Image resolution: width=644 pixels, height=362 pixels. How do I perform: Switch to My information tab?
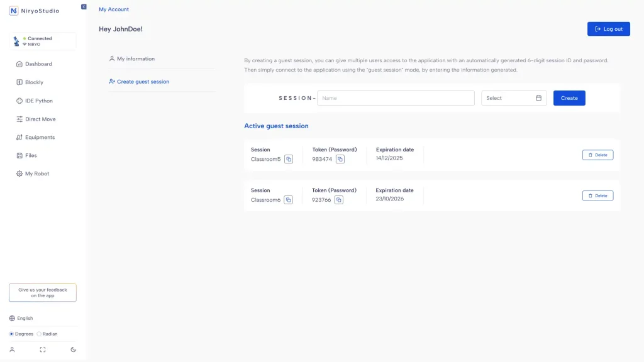pos(136,59)
